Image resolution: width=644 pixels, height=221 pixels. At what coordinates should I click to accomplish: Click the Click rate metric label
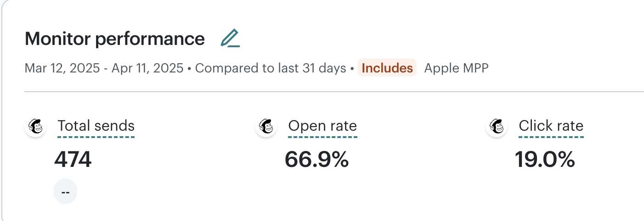(x=551, y=126)
